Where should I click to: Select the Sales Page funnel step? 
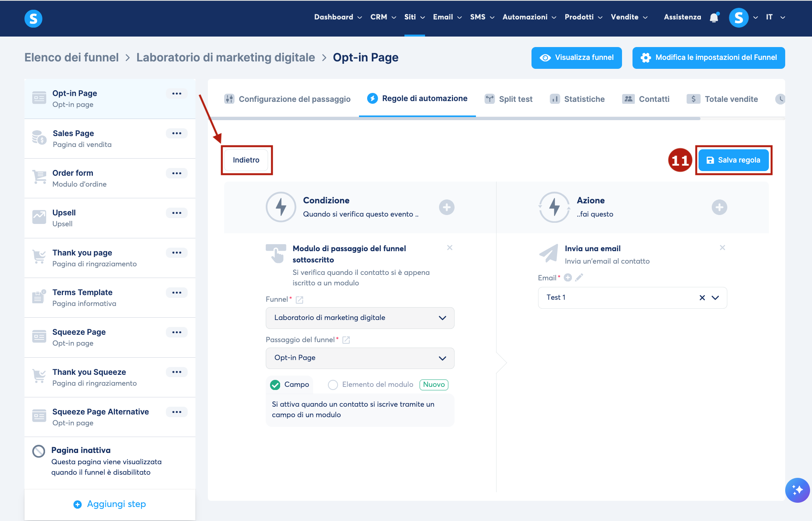pos(110,139)
